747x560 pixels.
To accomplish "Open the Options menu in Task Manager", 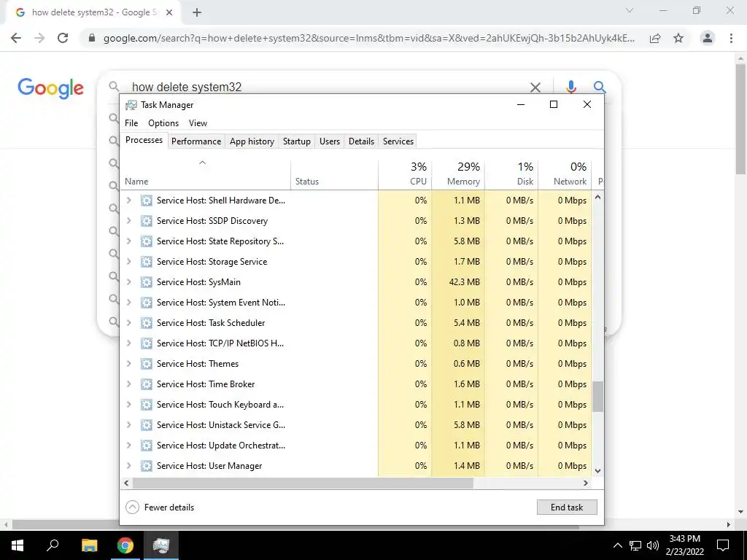I will click(163, 123).
